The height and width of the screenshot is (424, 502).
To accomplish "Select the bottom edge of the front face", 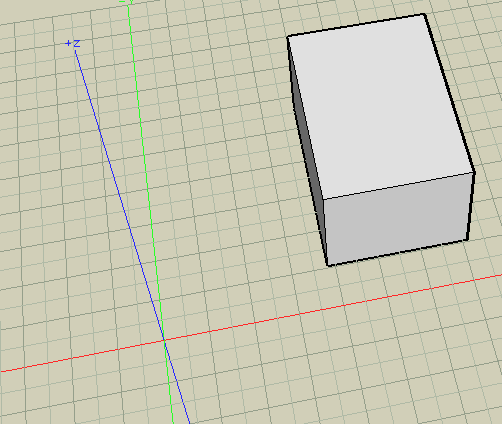I will coord(398,252).
